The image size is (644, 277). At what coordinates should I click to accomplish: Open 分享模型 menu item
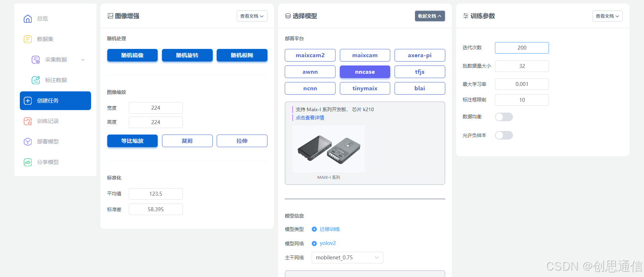click(x=55, y=162)
